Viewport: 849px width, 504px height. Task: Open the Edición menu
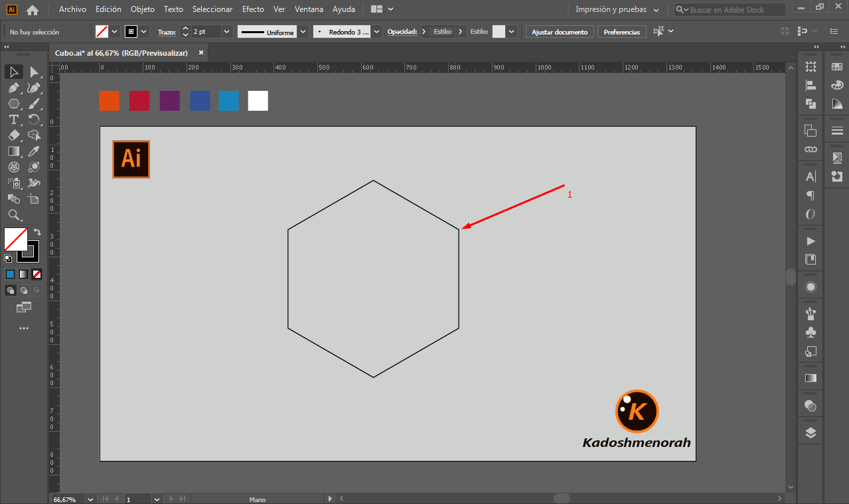108,9
